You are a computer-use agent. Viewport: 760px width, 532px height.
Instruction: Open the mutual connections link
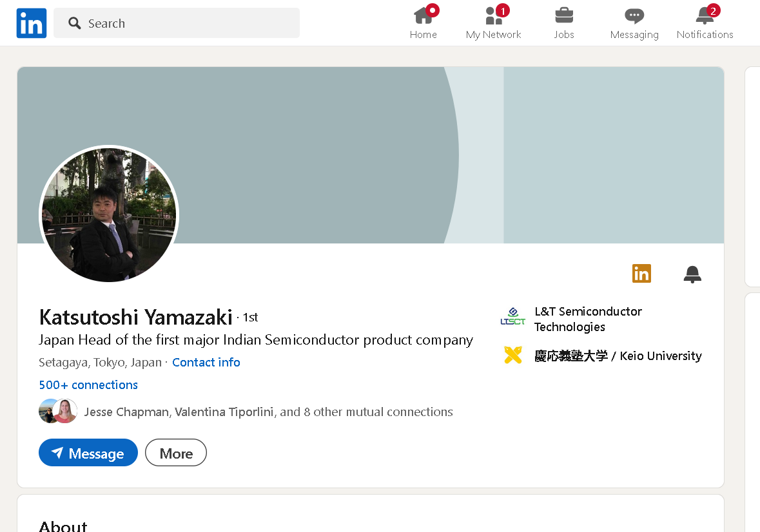click(269, 412)
